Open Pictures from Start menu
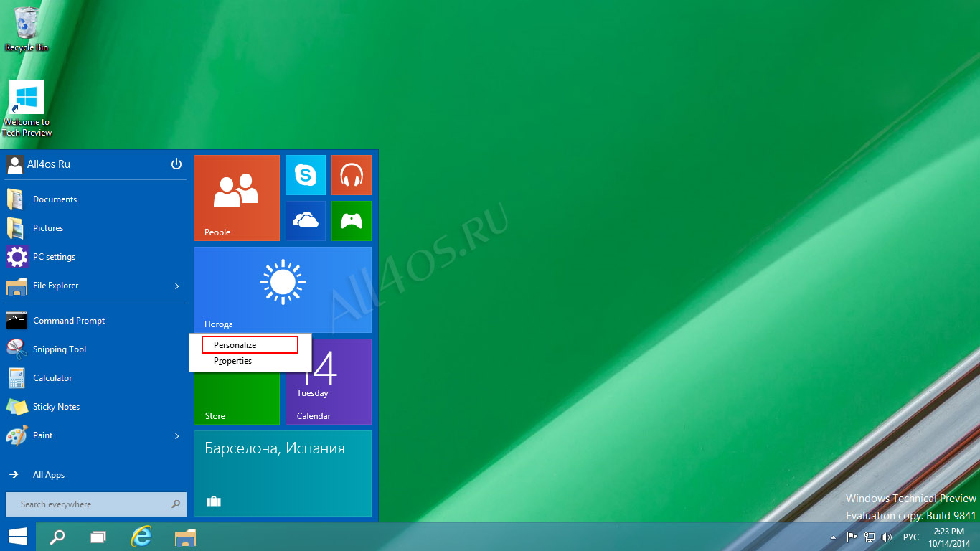Image resolution: width=980 pixels, height=551 pixels. 95,228
